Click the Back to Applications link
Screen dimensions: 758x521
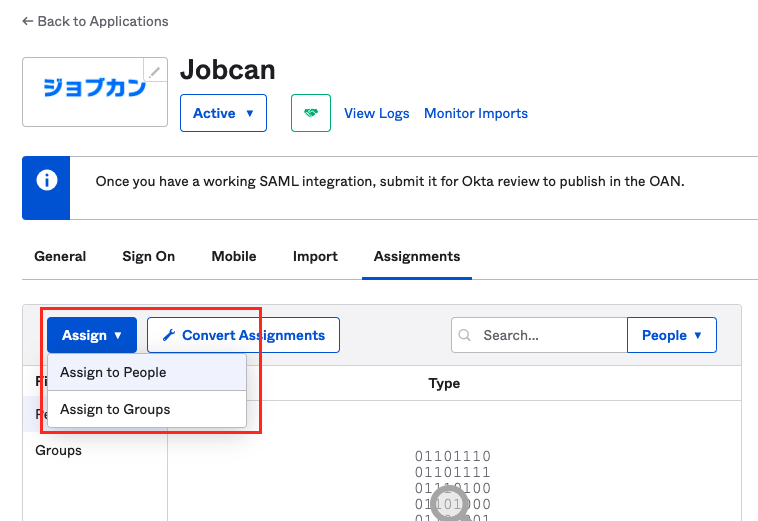tap(95, 21)
